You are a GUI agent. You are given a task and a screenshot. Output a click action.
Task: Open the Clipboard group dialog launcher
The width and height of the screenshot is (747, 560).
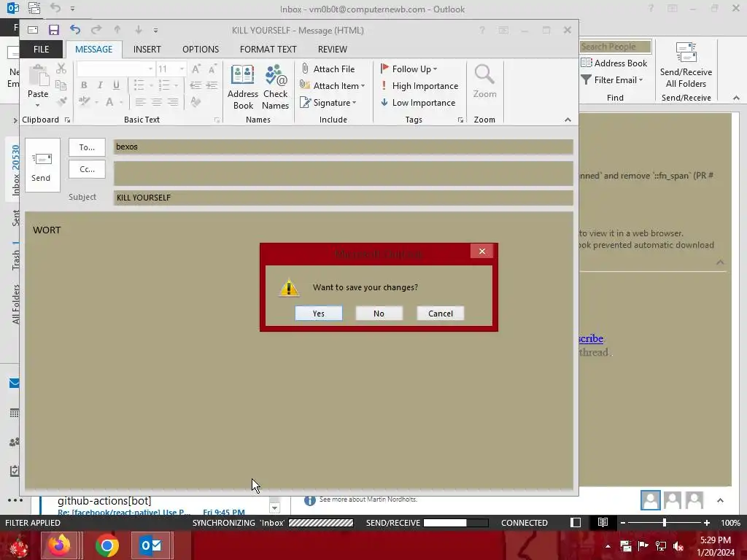(67, 120)
